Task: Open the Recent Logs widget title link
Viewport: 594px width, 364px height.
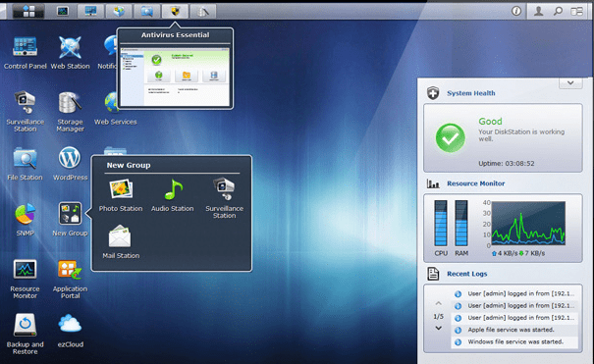Action: [467, 274]
